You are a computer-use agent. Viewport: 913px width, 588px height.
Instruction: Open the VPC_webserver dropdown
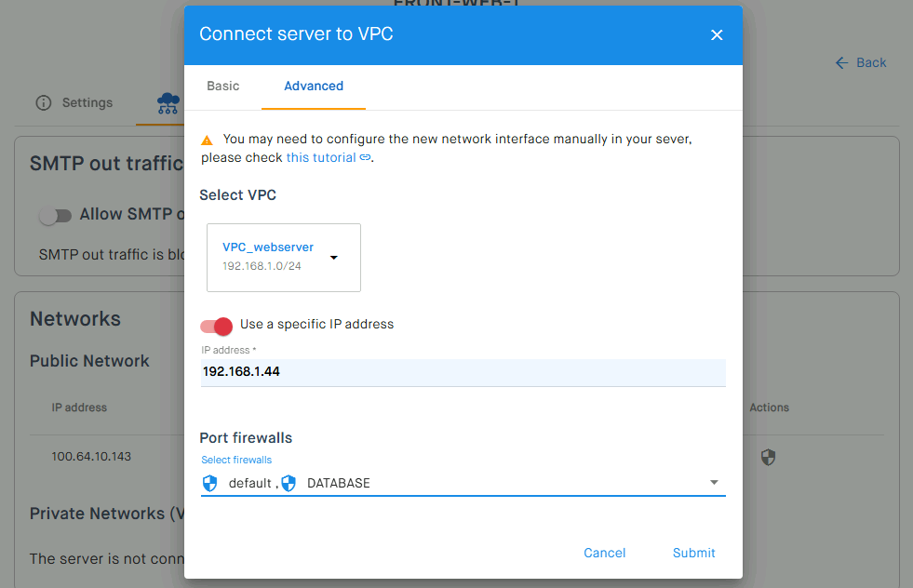point(284,258)
